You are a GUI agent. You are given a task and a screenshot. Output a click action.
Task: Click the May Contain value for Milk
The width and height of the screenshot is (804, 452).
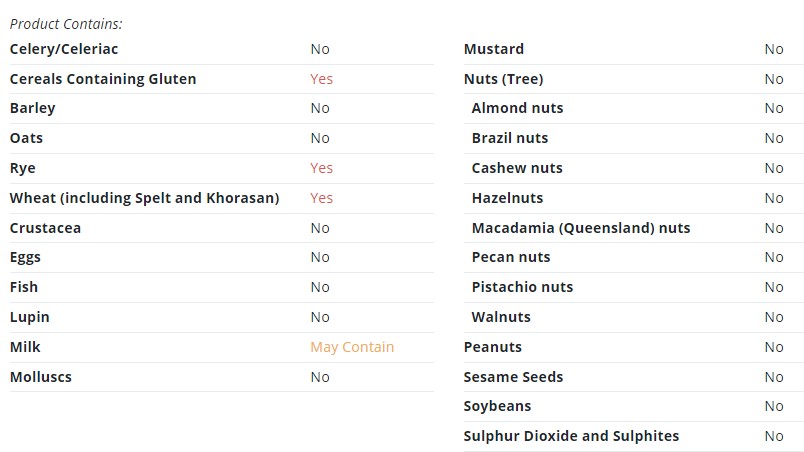pos(352,347)
